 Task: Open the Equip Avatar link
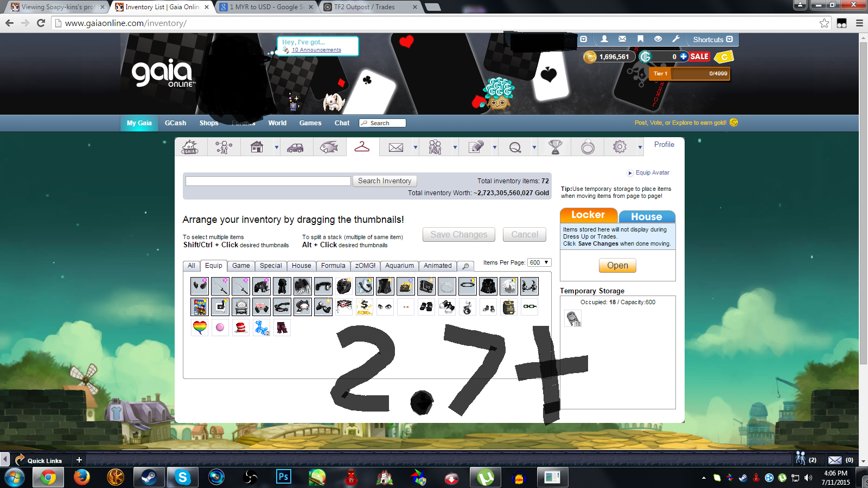[652, 172]
